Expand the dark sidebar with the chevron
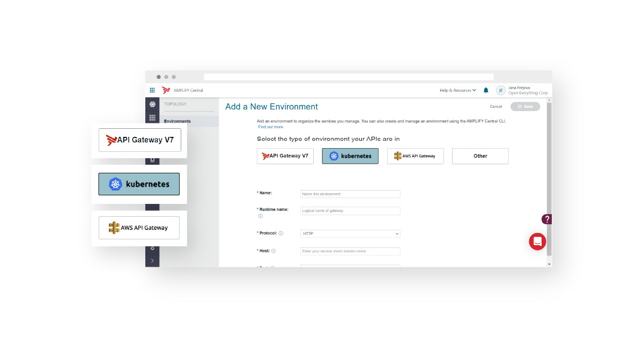 (152, 261)
